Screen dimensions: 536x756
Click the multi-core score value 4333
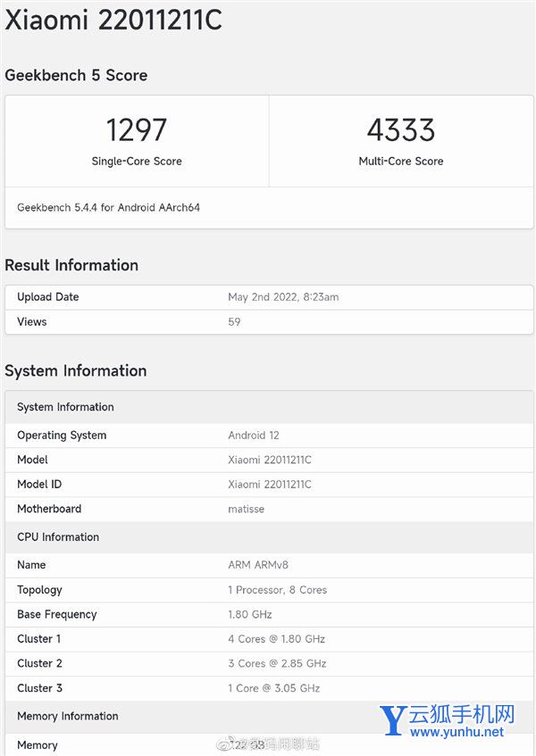pyautogui.click(x=401, y=129)
